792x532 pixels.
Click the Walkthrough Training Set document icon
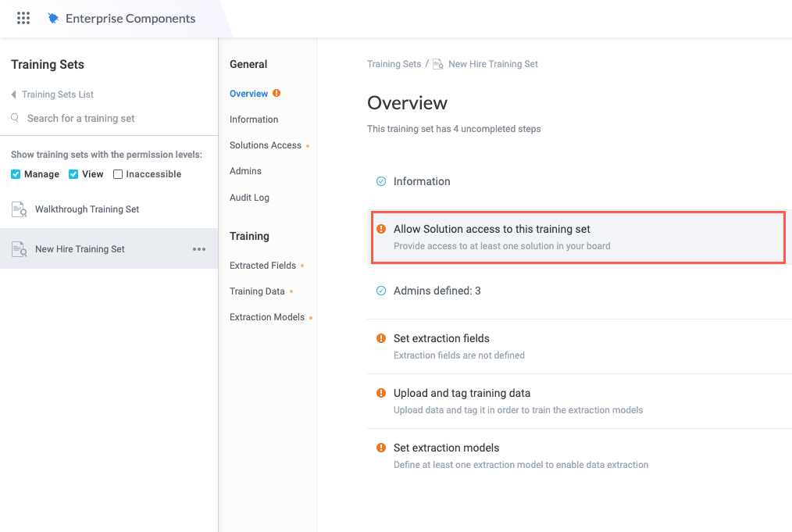(19, 209)
